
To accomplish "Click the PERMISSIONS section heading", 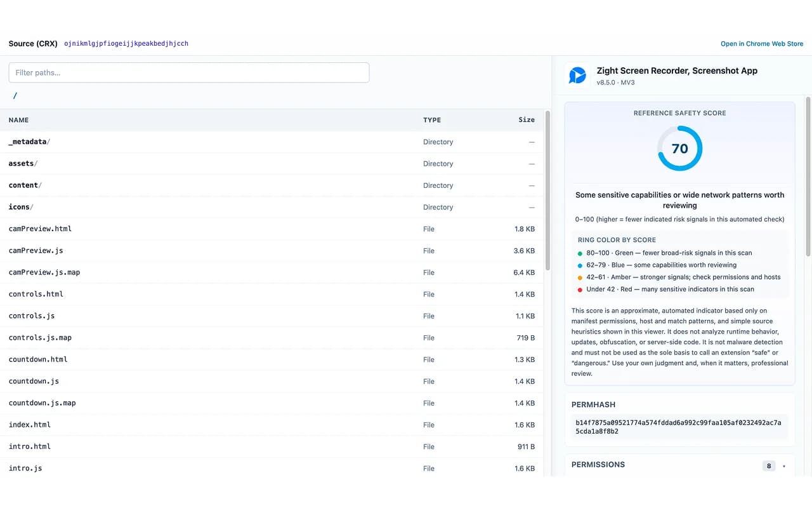I will click(x=598, y=465).
